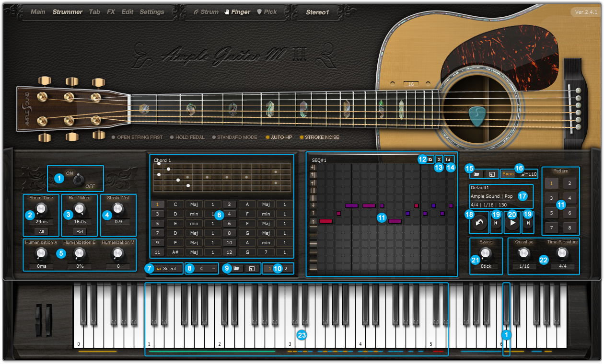
Task: Clear the sequencer with the X icon
Action: (x=439, y=159)
